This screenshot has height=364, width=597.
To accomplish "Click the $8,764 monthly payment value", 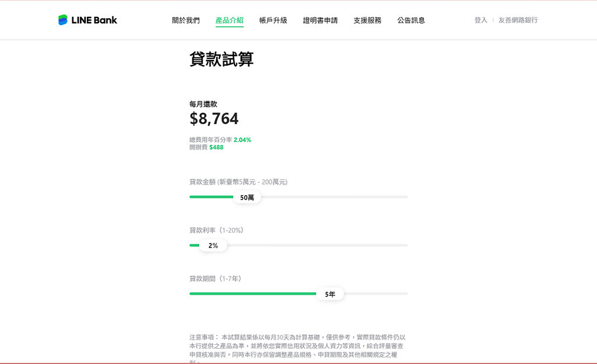I will 214,119.
